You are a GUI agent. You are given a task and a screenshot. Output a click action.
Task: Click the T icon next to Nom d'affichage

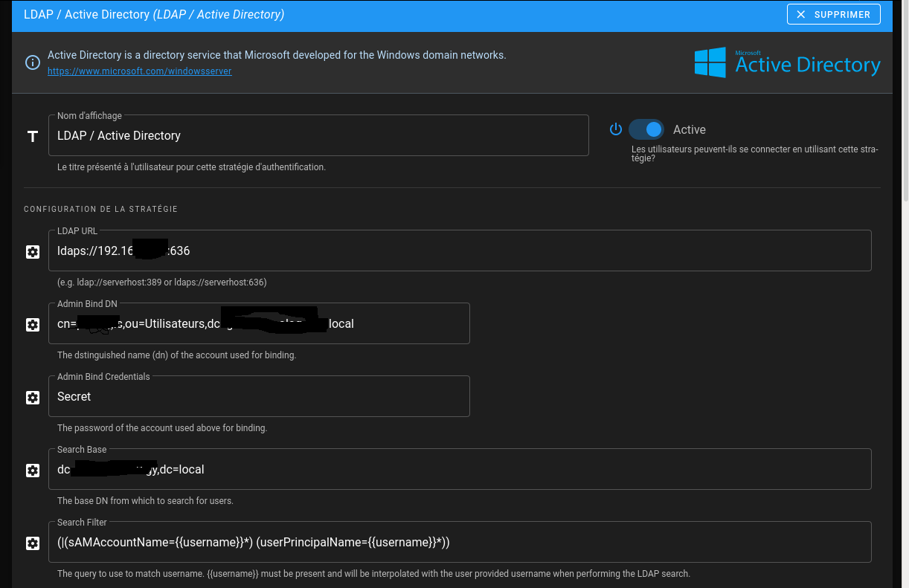click(x=33, y=137)
